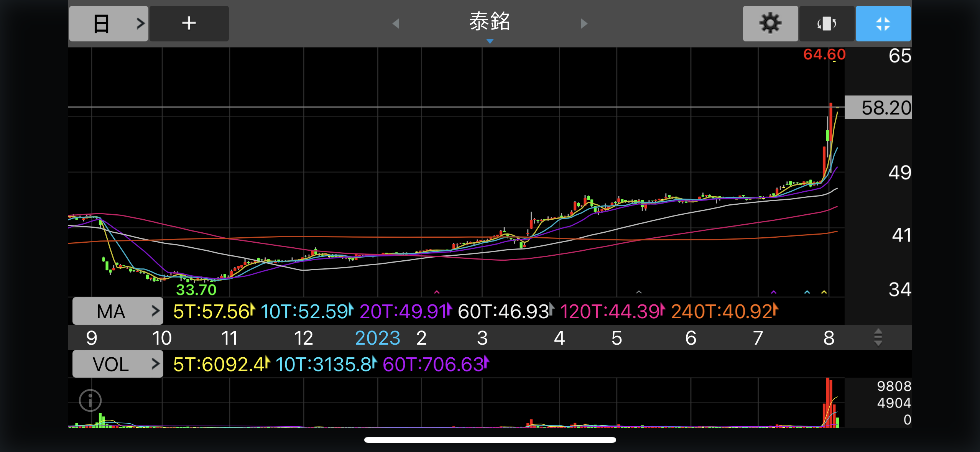The image size is (980, 452).
Task: Expand the MA indicator selector
Action: point(118,311)
